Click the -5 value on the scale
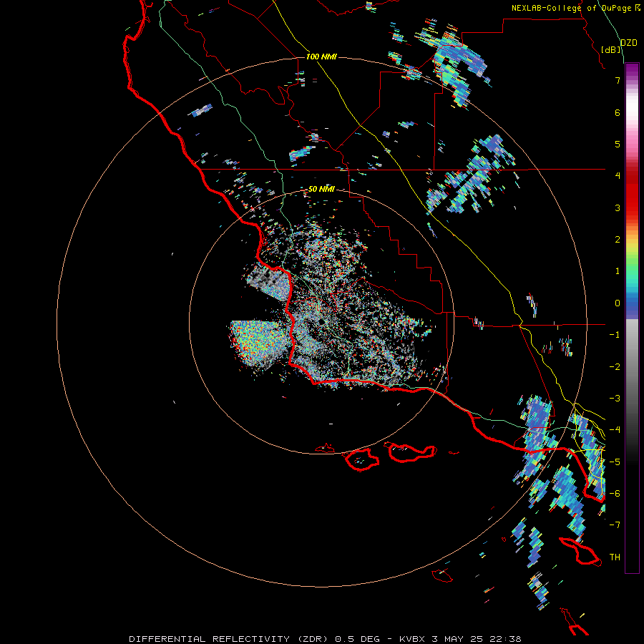 coord(615,462)
